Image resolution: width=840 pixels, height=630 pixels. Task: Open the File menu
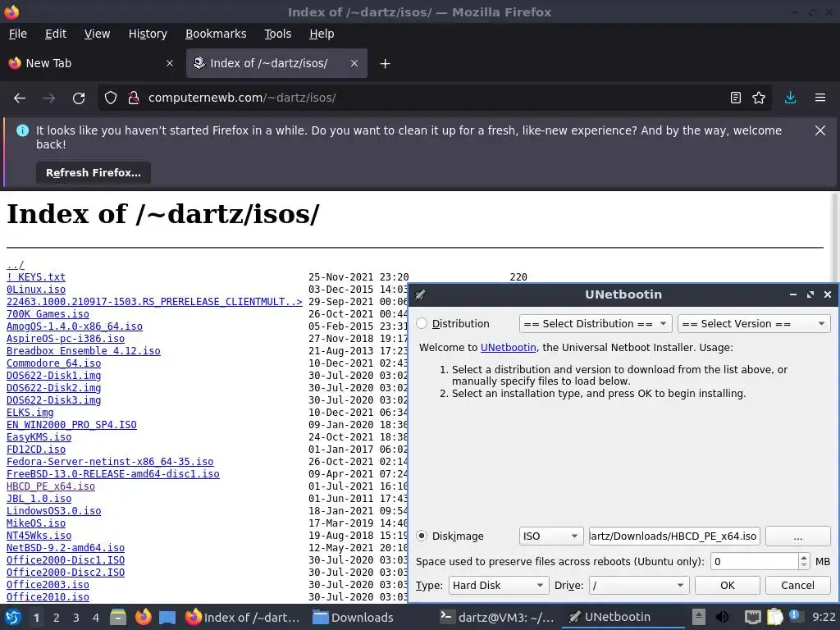(18, 34)
